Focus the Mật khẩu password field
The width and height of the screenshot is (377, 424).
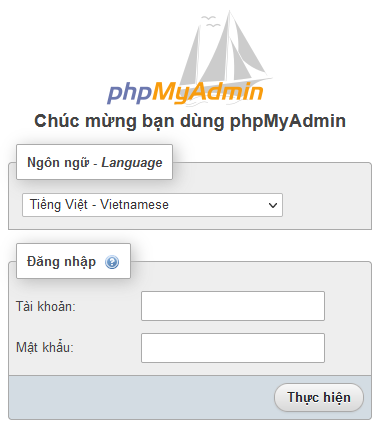233,348
